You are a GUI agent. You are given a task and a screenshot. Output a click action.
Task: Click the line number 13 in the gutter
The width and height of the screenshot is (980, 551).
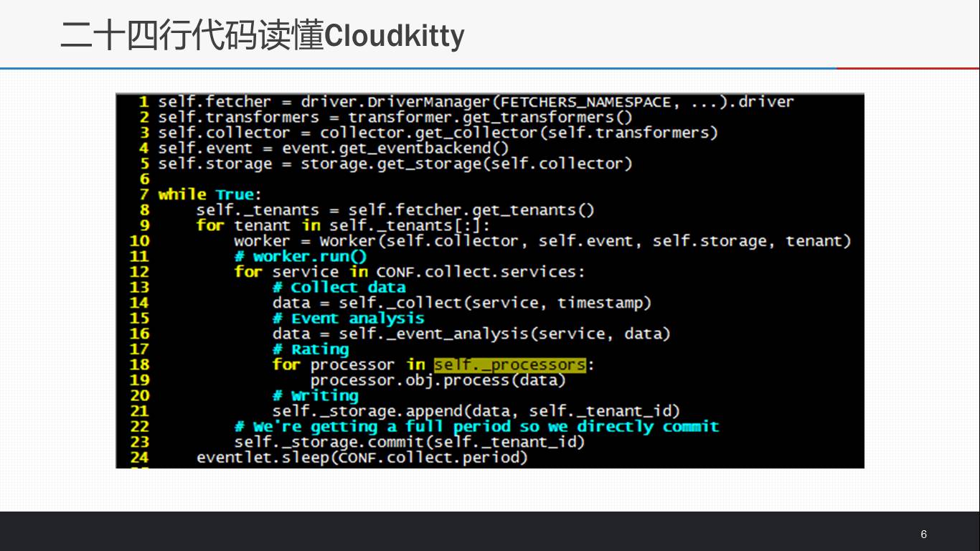click(x=139, y=288)
